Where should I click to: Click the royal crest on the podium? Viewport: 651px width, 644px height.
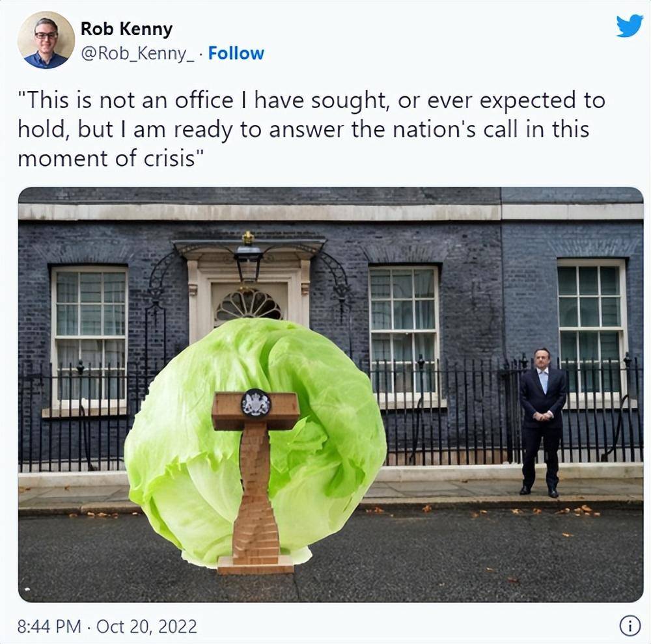(256, 403)
